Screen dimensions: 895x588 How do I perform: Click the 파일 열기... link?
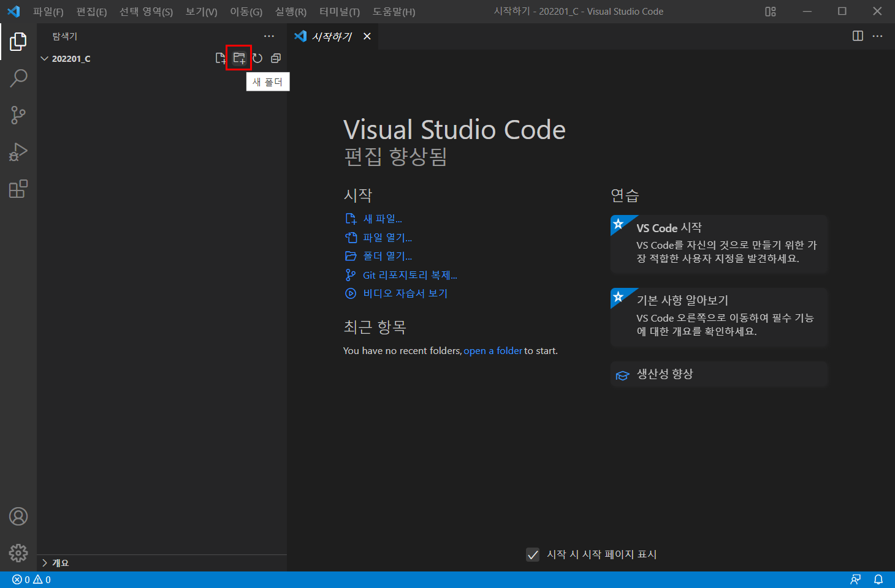[379, 238]
